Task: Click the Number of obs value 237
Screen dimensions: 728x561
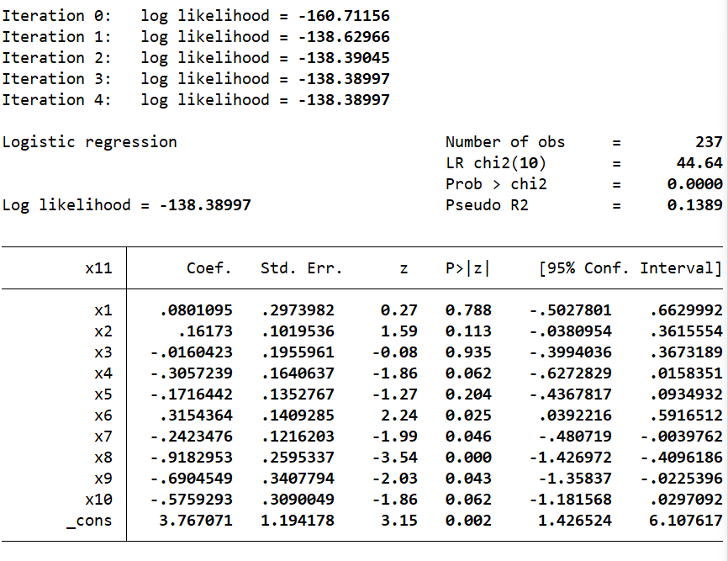Action: pyautogui.click(x=709, y=142)
